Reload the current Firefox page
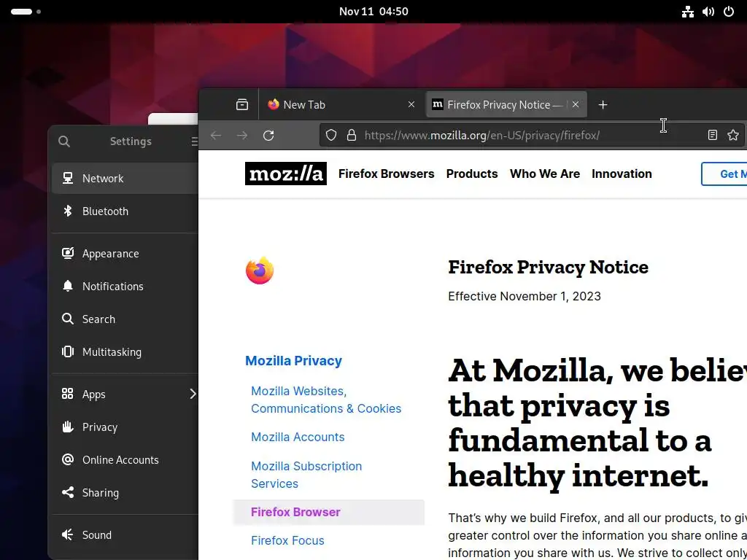747x560 pixels. click(x=268, y=135)
